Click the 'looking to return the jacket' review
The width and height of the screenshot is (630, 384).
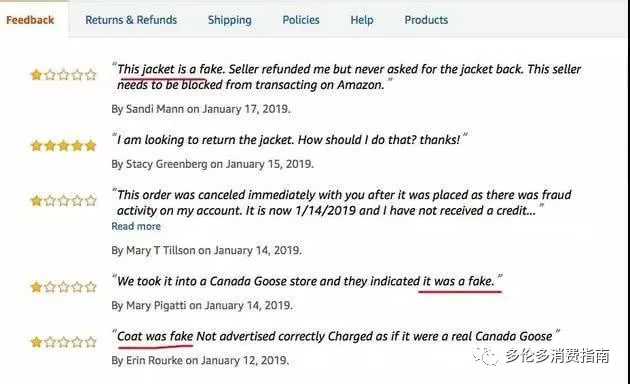pyautogui.click(x=290, y=140)
